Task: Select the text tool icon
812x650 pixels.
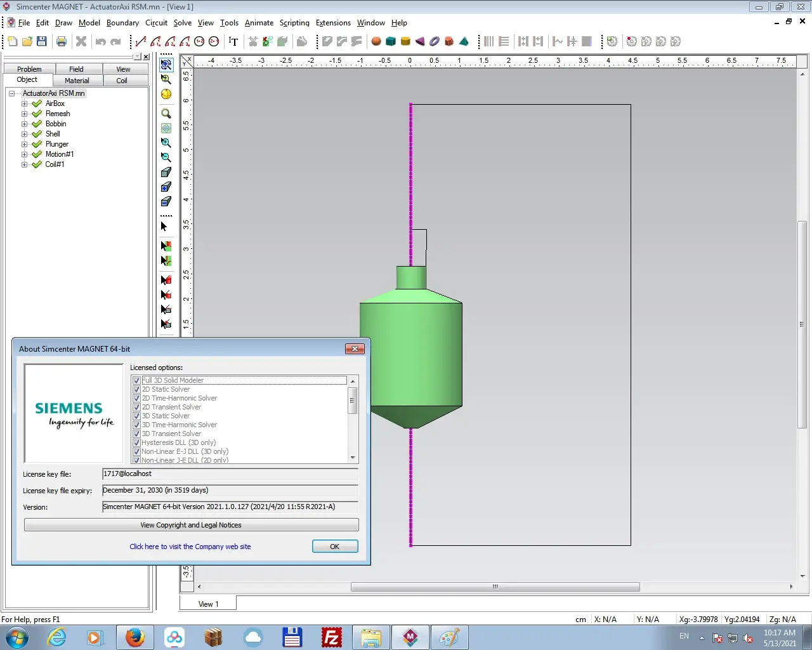Action: [x=233, y=41]
